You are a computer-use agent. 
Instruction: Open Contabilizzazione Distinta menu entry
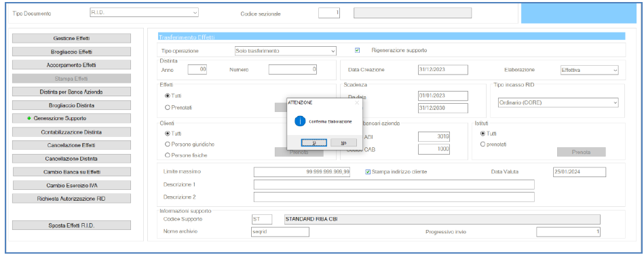(x=71, y=132)
